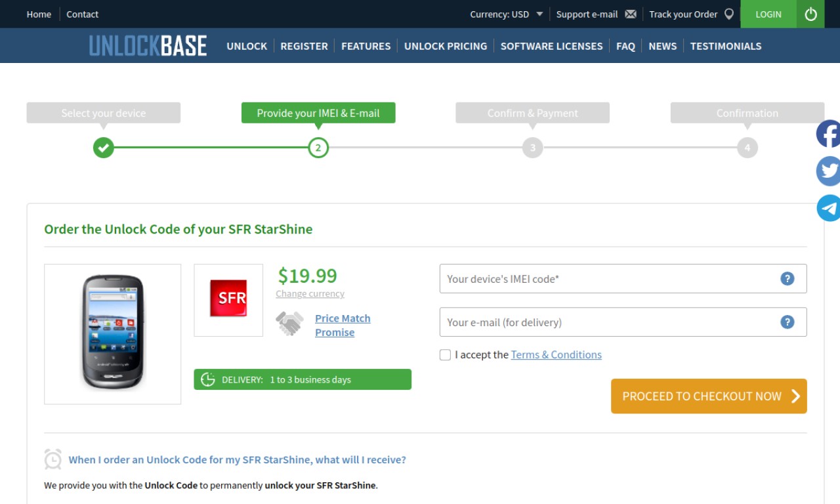Click the What will I receive question heading
Viewport: 840px width, 504px height.
238,459
